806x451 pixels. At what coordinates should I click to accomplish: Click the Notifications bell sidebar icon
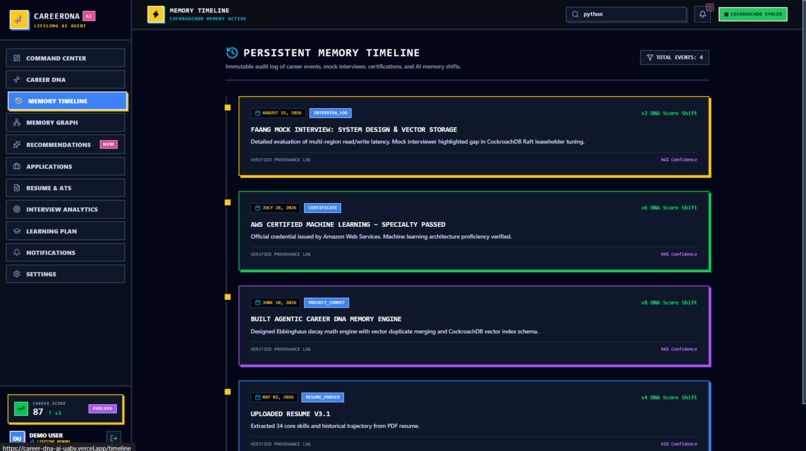16,252
